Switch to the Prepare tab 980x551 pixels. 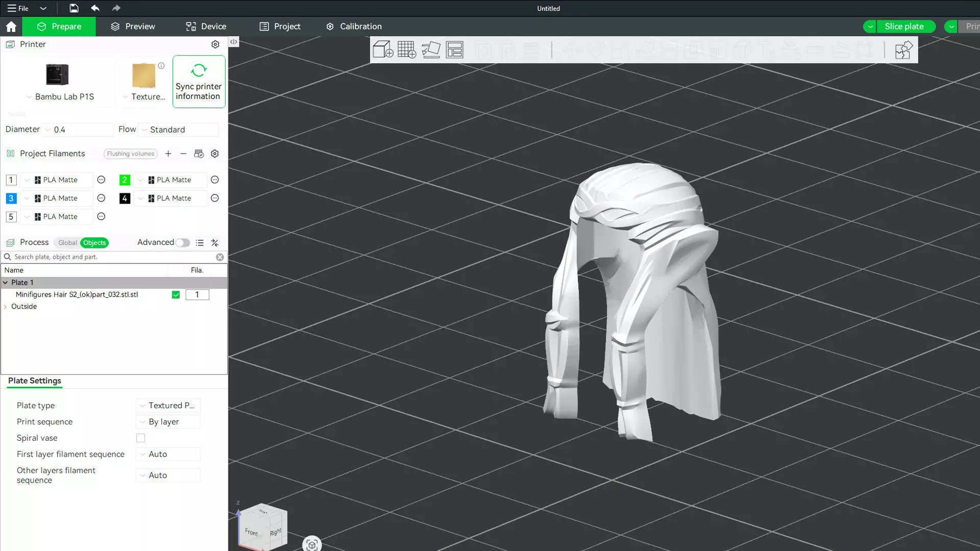coord(59,27)
